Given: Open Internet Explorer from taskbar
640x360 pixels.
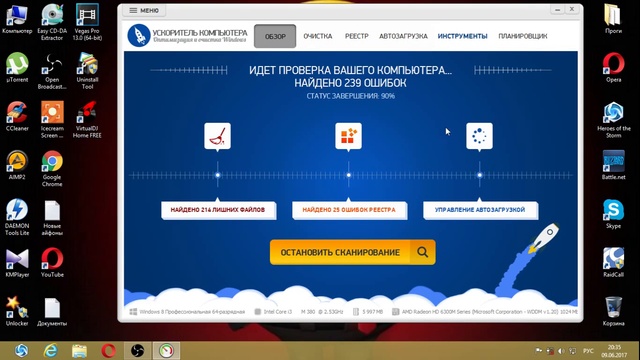Looking at the screenshot, I should click(51, 351).
